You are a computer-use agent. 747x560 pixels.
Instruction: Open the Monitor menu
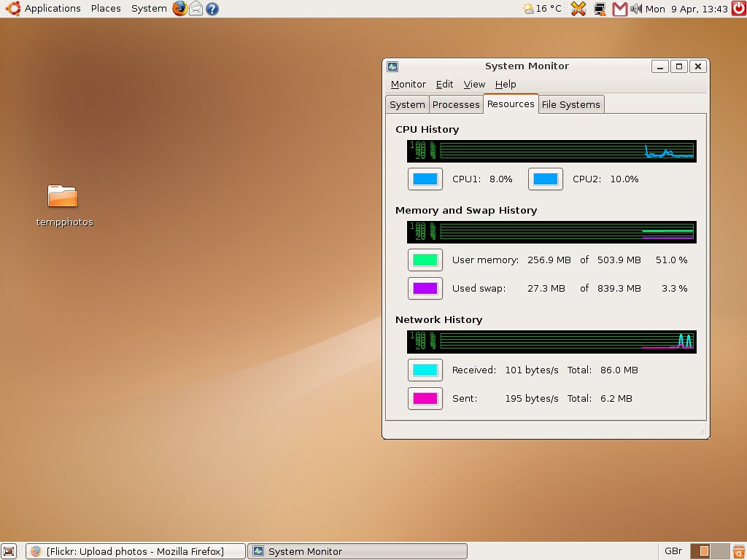point(408,84)
